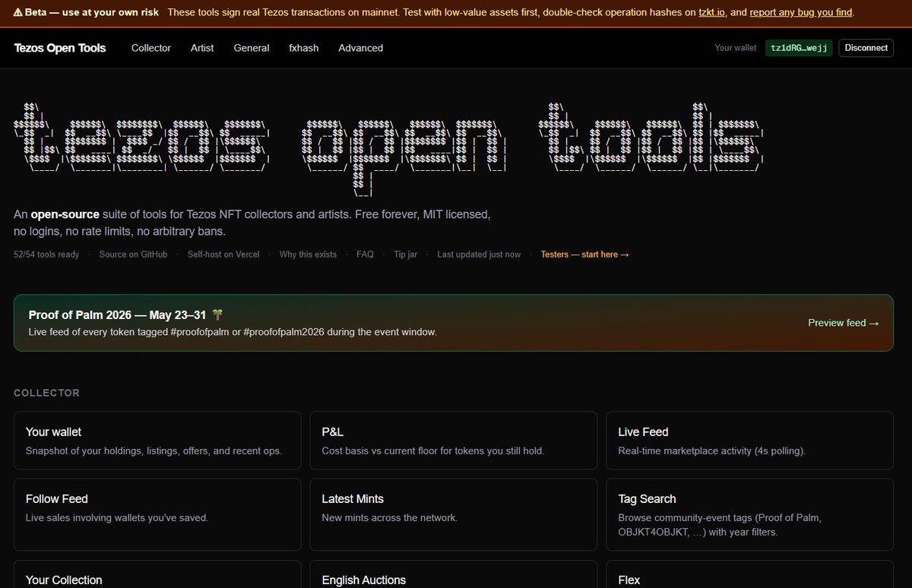
Task: Open the Your wallet tool card
Action: tap(157, 441)
